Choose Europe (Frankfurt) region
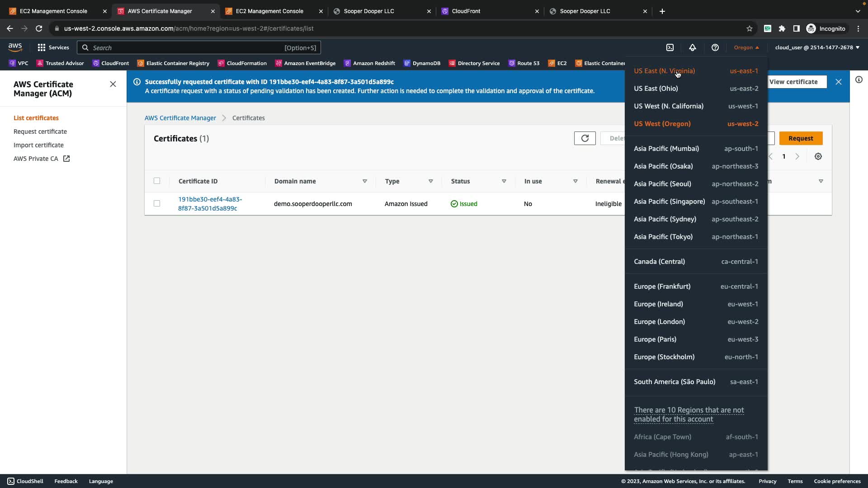 tap(662, 286)
